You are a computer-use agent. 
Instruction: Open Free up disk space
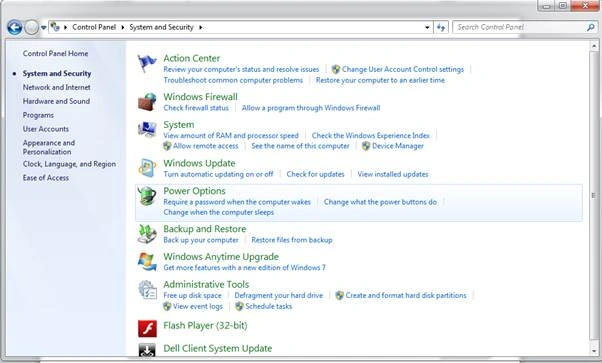click(192, 295)
